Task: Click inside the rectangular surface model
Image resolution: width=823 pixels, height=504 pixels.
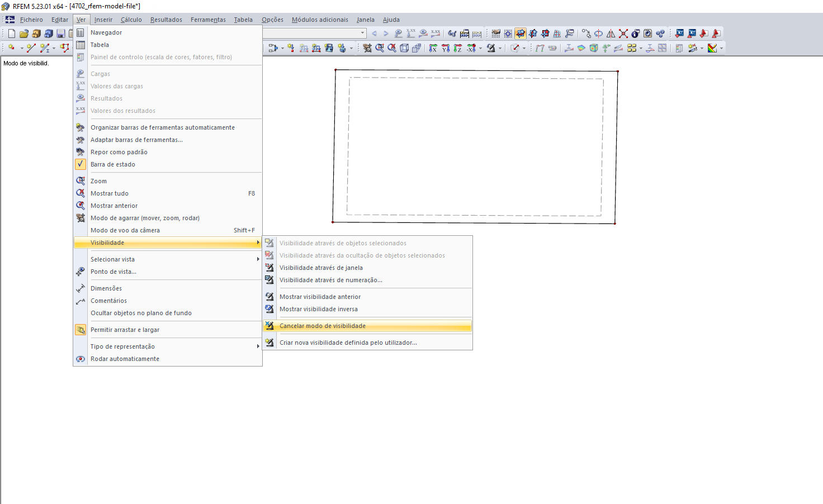Action: coord(475,146)
